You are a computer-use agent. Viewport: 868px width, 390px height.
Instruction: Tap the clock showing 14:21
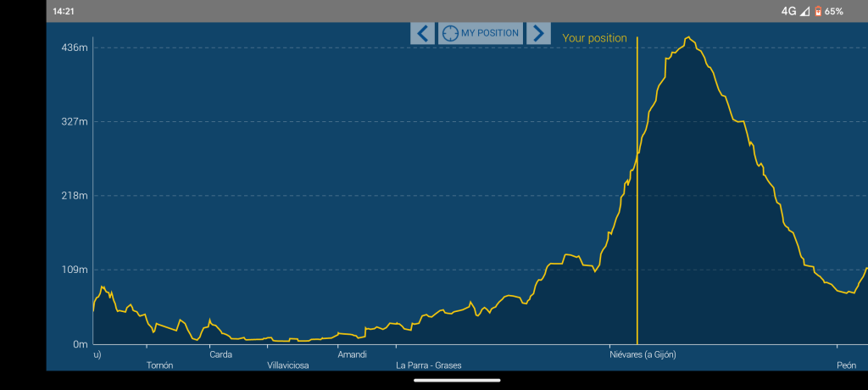(x=64, y=11)
